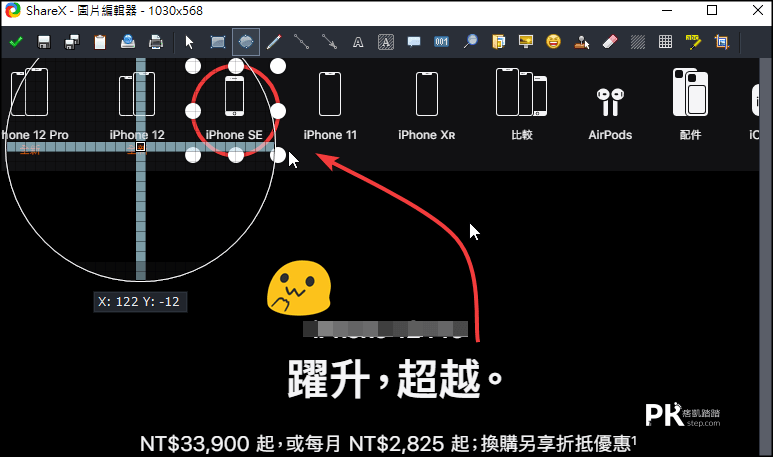The width and height of the screenshot is (773, 457).
Task: Click the bottom-middle handle of the red ellipse
Action: (236, 155)
